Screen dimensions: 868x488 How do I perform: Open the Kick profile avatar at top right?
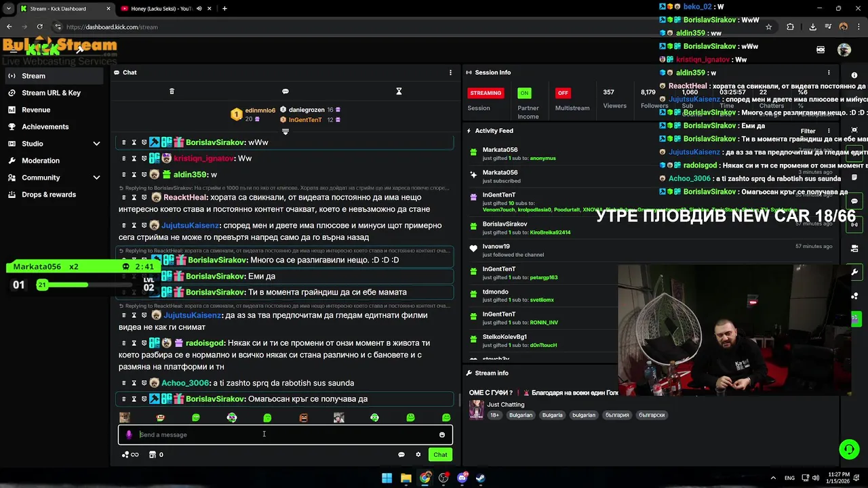[844, 49]
